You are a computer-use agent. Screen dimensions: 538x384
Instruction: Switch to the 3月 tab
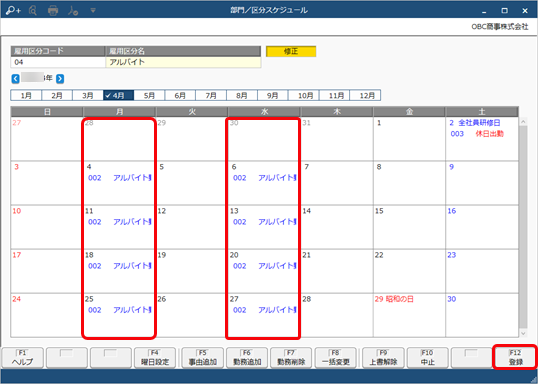tap(88, 95)
